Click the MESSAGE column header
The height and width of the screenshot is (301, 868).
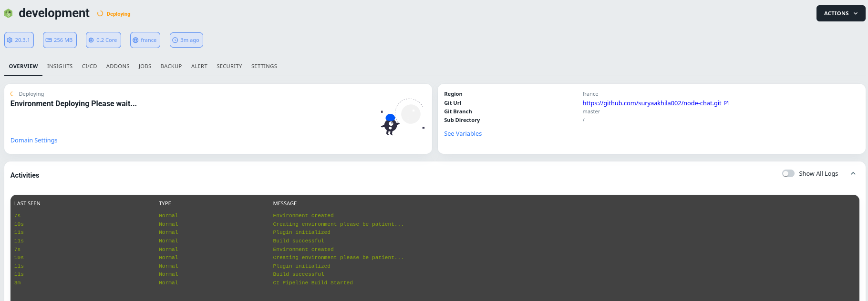pyautogui.click(x=285, y=203)
